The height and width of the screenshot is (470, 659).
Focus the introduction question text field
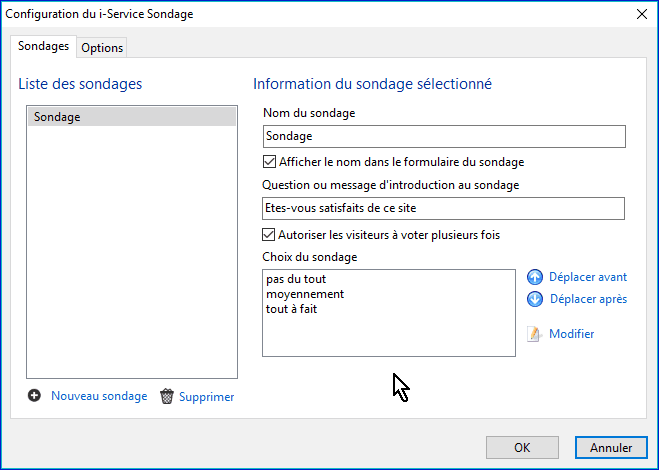443,208
